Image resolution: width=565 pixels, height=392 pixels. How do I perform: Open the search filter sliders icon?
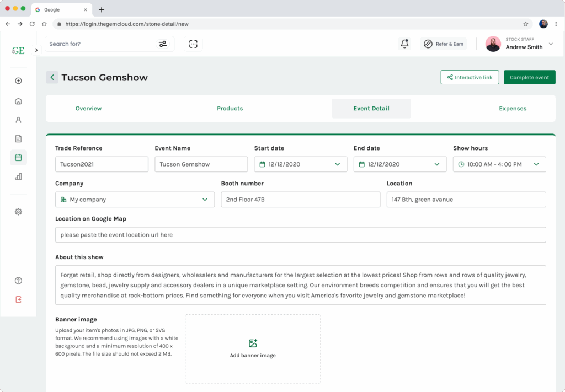[x=163, y=44]
